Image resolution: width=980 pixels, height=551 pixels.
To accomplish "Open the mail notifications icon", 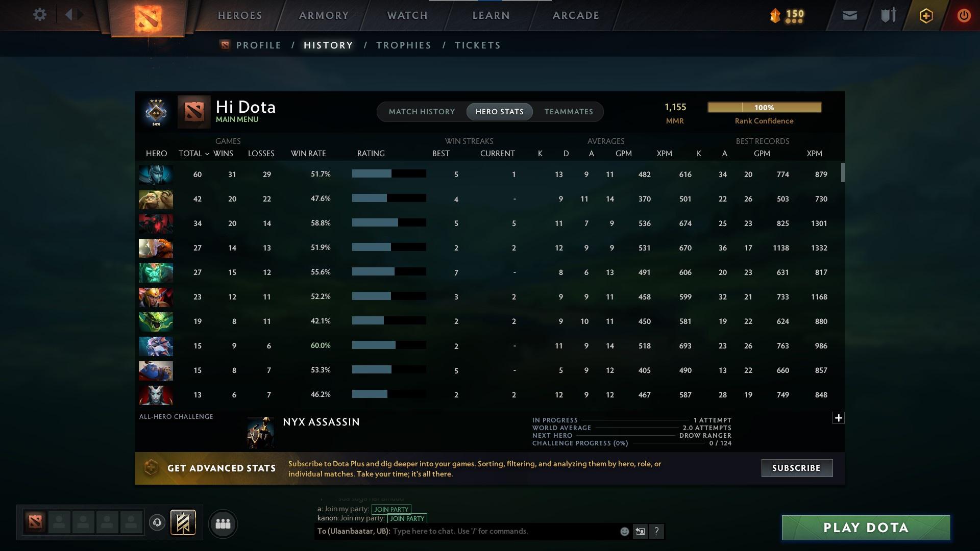I will [849, 15].
